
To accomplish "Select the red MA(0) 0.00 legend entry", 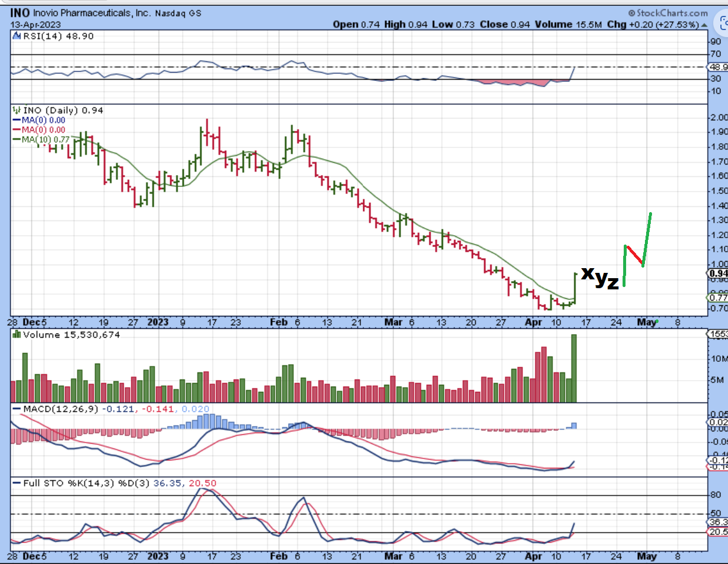I will coord(39,130).
